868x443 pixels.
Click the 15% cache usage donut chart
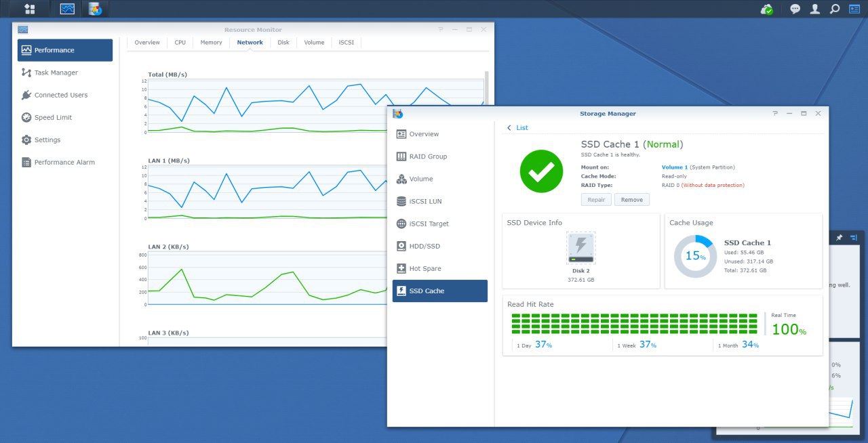(695, 256)
